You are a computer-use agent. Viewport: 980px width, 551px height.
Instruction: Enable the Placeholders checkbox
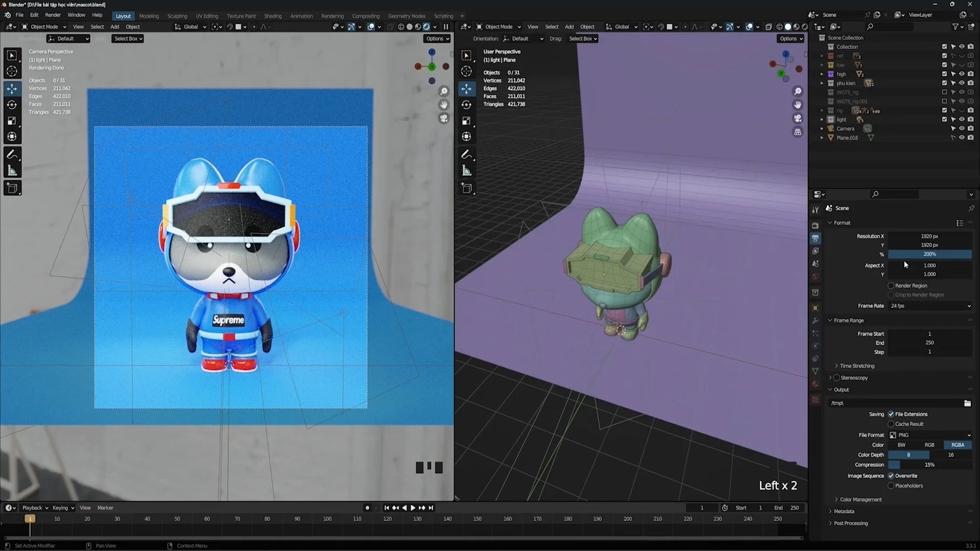891,486
